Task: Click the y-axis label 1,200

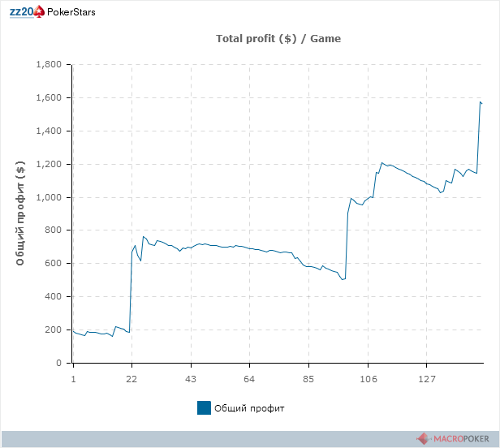Action: pyautogui.click(x=49, y=164)
